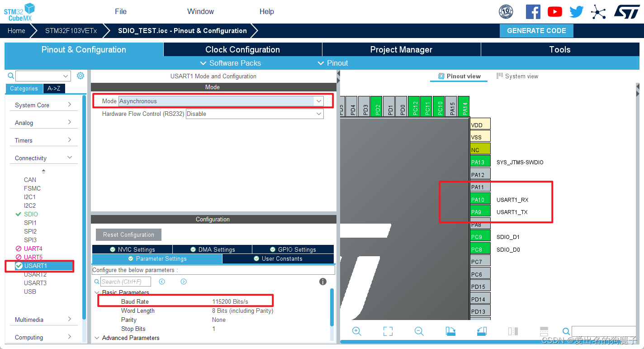The image size is (644, 349).
Task: Open the category search combo box
Action: [43, 76]
